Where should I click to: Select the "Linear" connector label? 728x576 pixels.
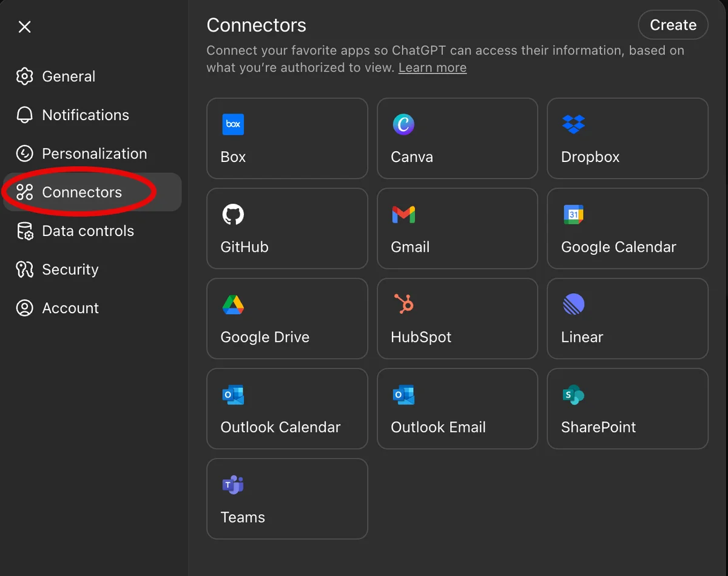click(582, 337)
